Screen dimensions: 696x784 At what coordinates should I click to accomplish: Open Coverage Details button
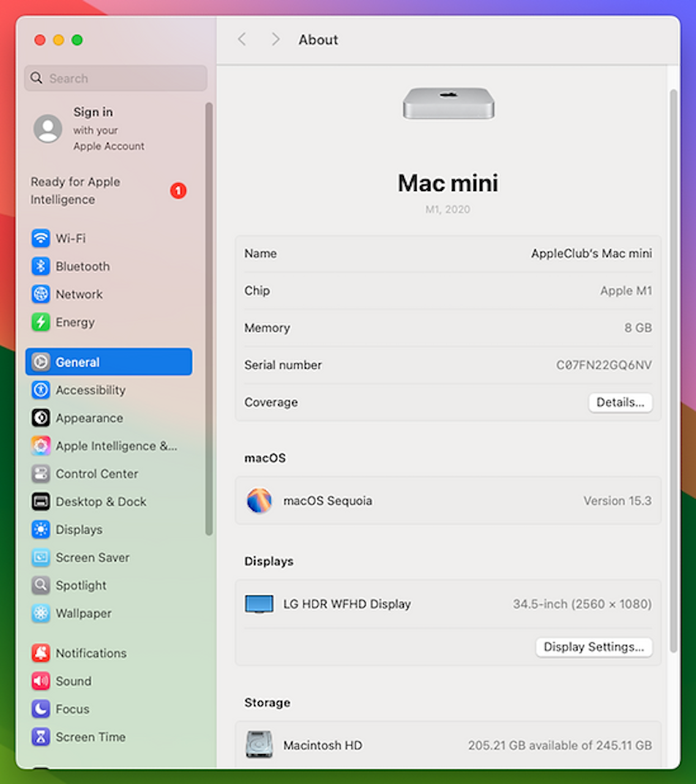[x=620, y=402]
